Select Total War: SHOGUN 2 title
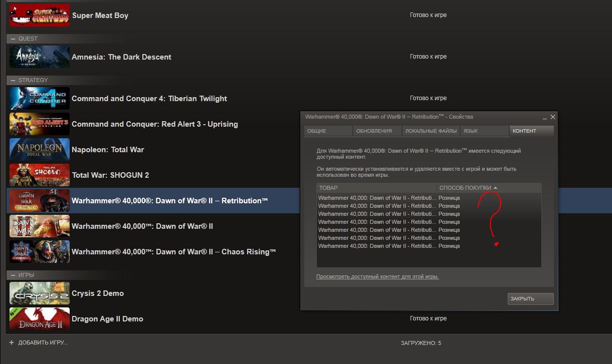The width and height of the screenshot is (612, 364). coord(110,175)
